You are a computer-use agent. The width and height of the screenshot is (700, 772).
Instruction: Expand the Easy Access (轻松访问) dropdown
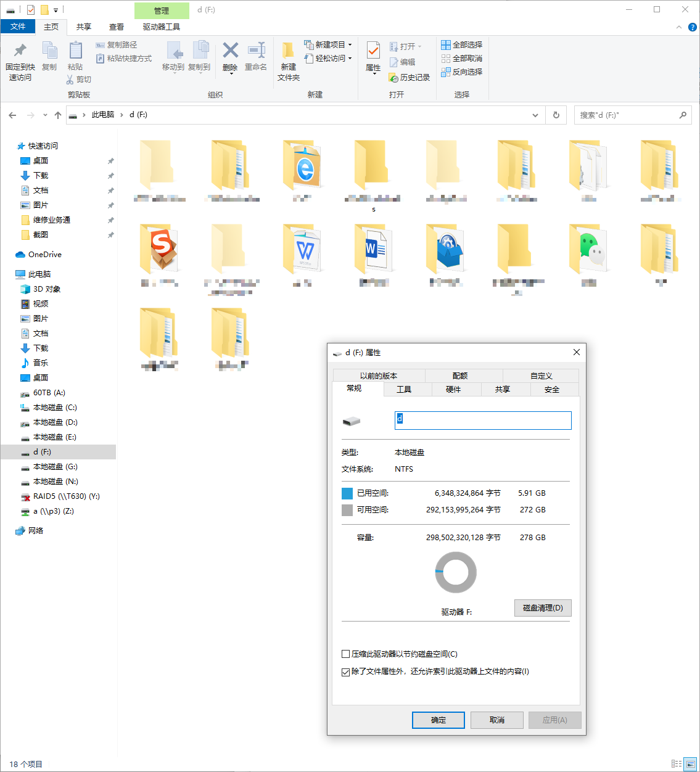pyautogui.click(x=350, y=59)
